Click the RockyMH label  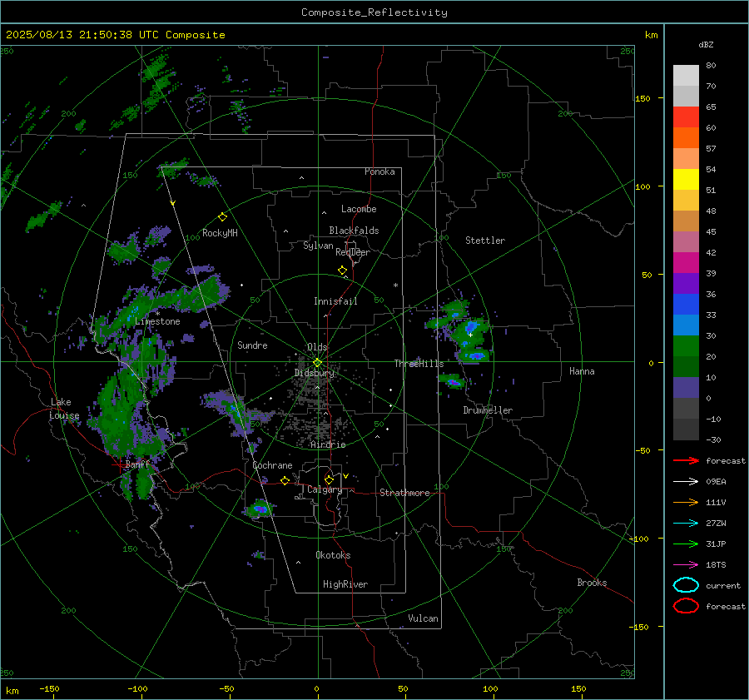[220, 233]
